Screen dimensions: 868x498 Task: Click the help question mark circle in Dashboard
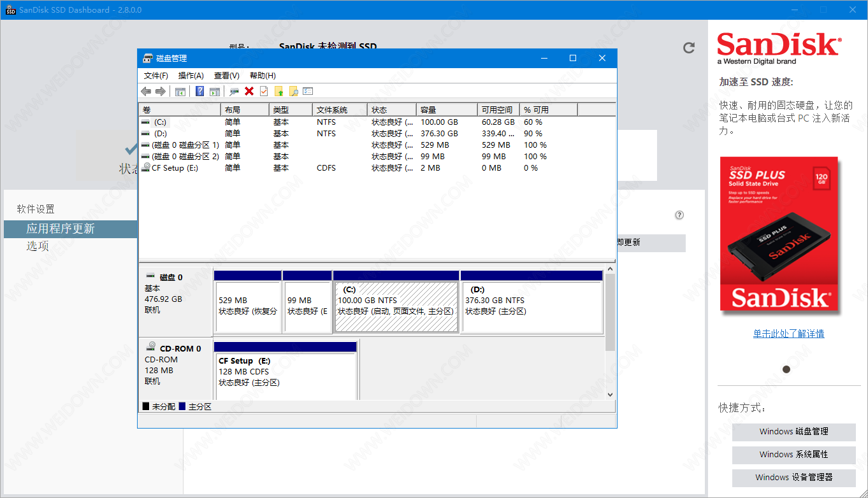[x=679, y=215]
